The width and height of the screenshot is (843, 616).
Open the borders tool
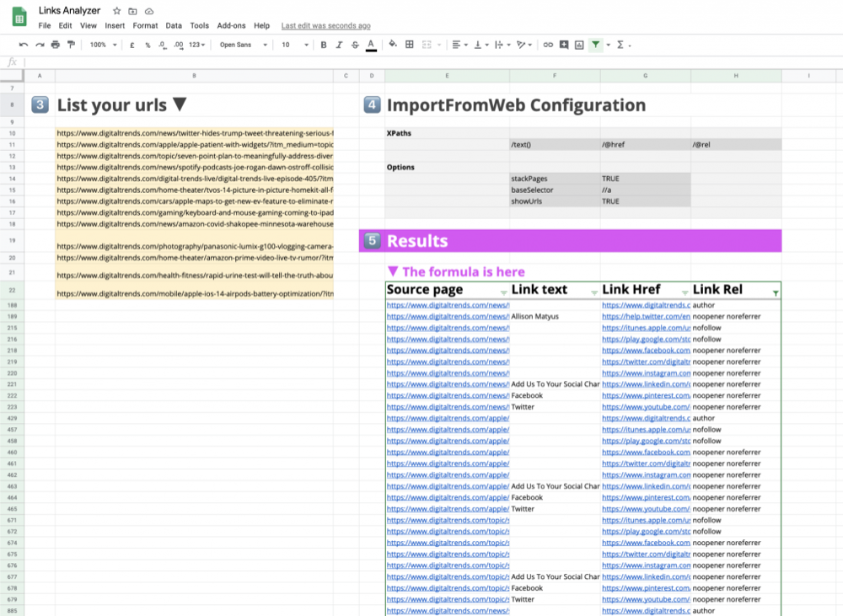409,45
